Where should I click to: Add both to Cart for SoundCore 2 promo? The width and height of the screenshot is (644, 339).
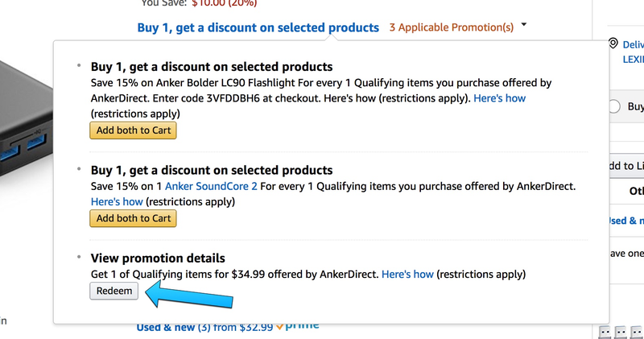[x=133, y=218]
